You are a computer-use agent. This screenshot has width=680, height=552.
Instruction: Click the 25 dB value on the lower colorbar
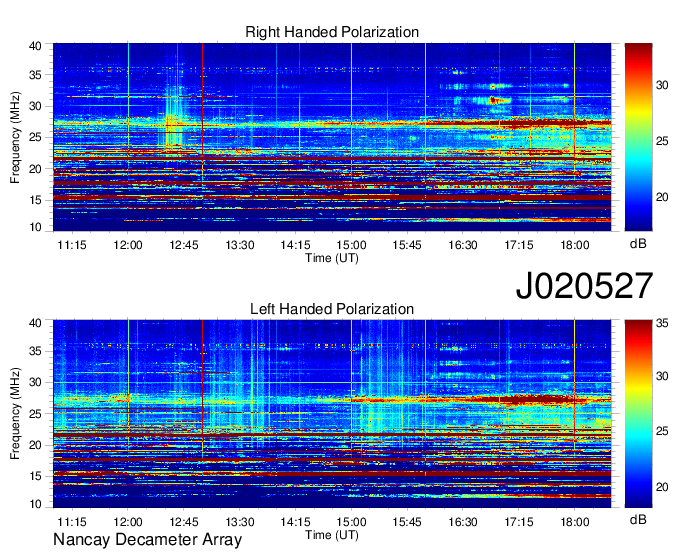pos(662,431)
